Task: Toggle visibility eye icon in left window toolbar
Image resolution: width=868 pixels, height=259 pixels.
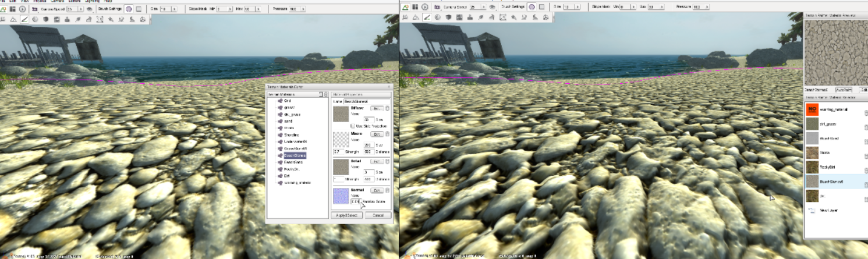Action: click(x=90, y=9)
